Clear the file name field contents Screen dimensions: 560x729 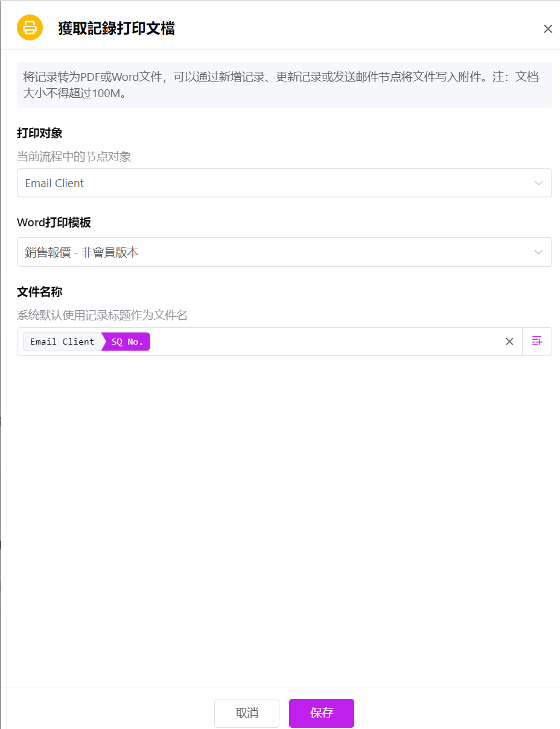509,342
